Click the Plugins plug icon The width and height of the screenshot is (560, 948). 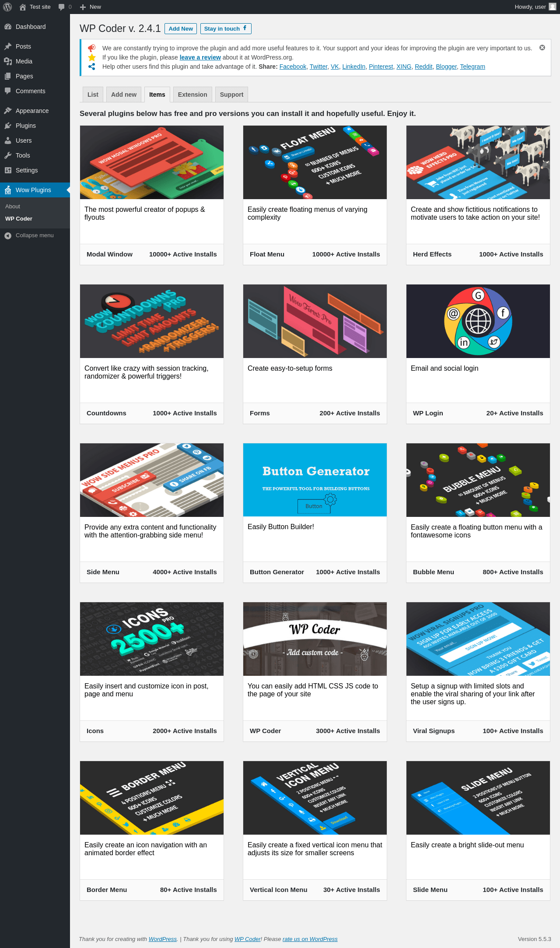8,126
